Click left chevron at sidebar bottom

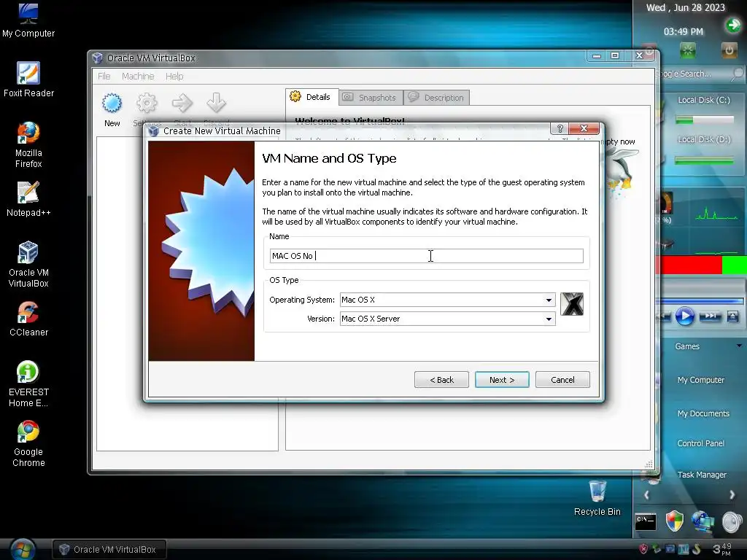click(646, 495)
